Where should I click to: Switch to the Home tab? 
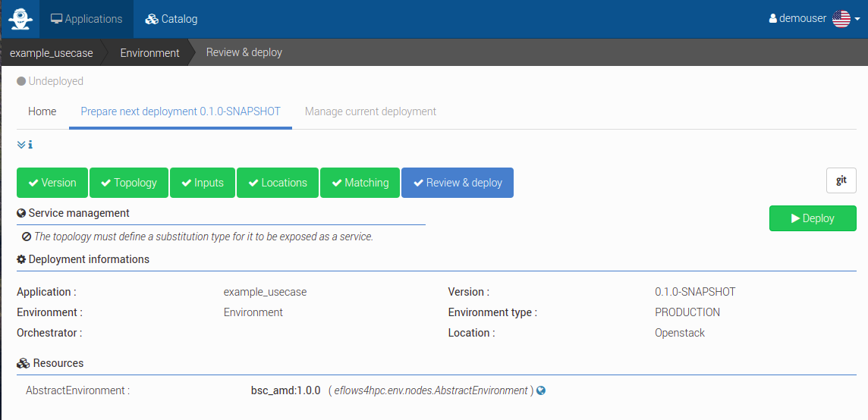(42, 111)
